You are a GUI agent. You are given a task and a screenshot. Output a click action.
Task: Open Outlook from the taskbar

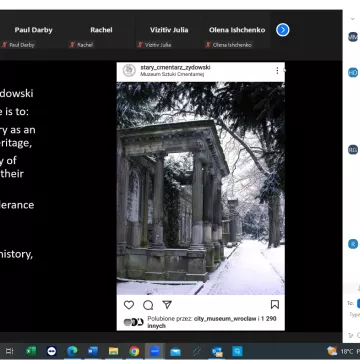click(217, 351)
